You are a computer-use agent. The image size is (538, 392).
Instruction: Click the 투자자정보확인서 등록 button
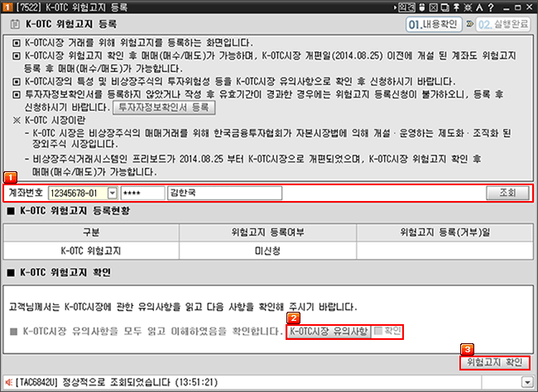pyautogui.click(x=164, y=108)
